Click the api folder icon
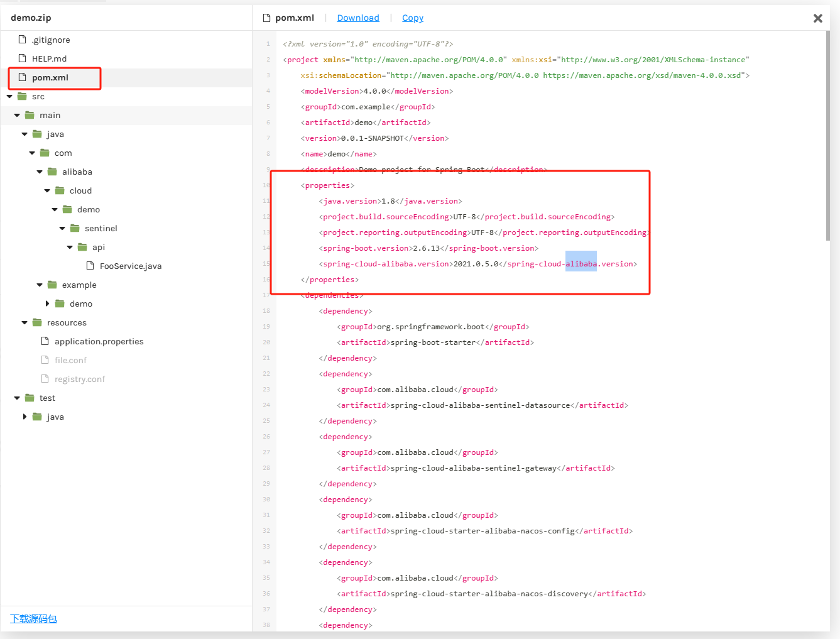 [82, 247]
